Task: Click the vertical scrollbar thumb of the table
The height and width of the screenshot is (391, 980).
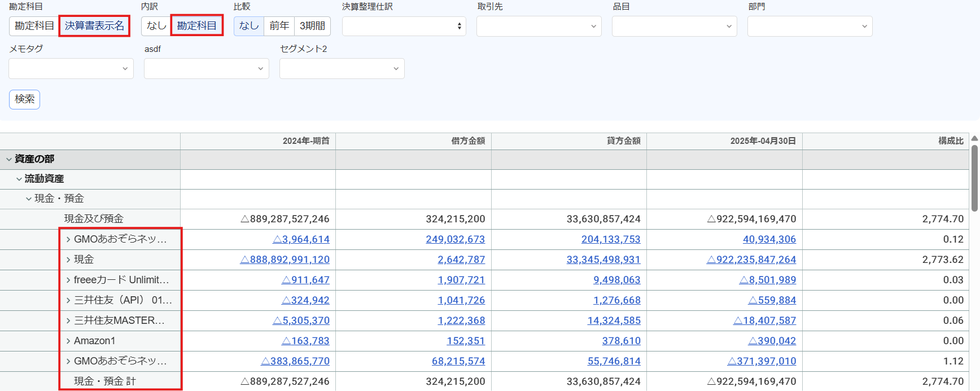Action: tap(974, 178)
